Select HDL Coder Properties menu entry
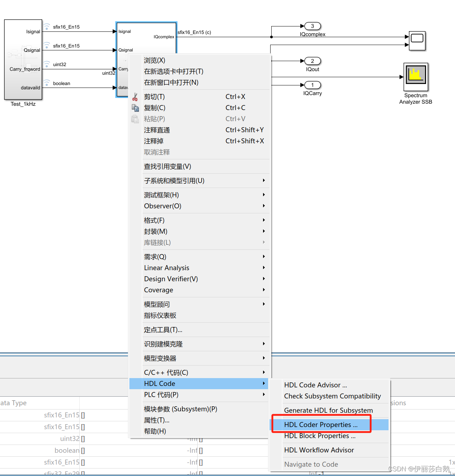 321,425
